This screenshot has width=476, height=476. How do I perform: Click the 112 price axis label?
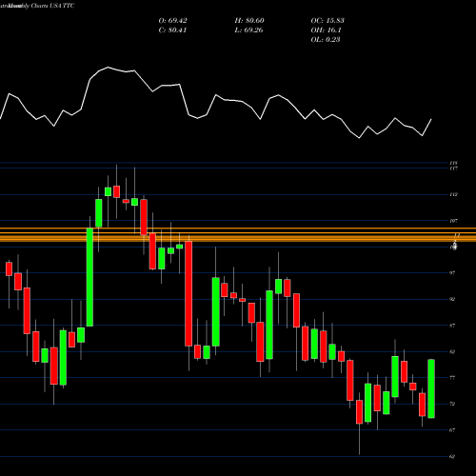454,194
